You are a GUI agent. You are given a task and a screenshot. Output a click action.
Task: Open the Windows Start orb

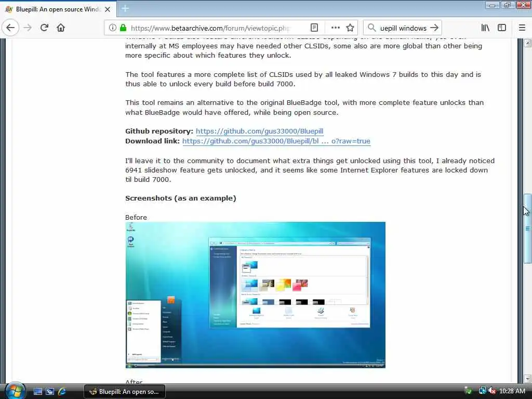[15, 391]
